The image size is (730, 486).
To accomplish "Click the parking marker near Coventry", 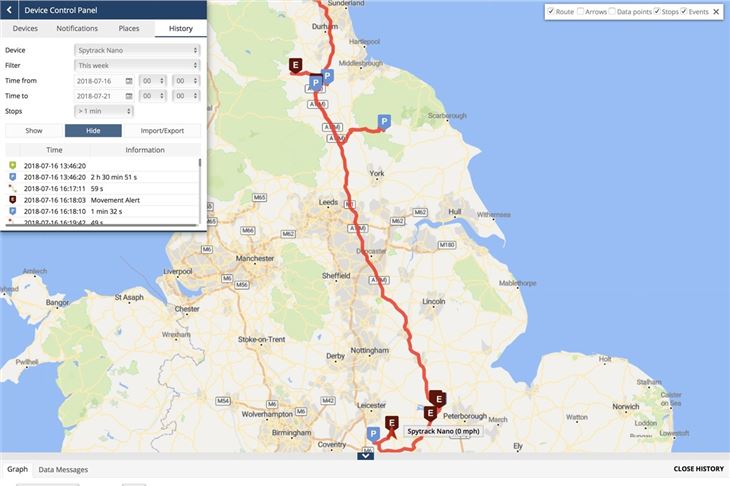I will (373, 434).
